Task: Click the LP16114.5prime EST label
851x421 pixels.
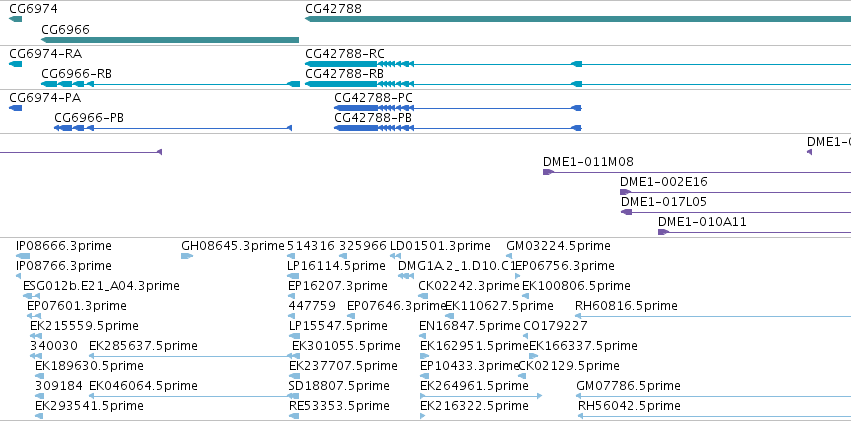Action: (x=336, y=265)
